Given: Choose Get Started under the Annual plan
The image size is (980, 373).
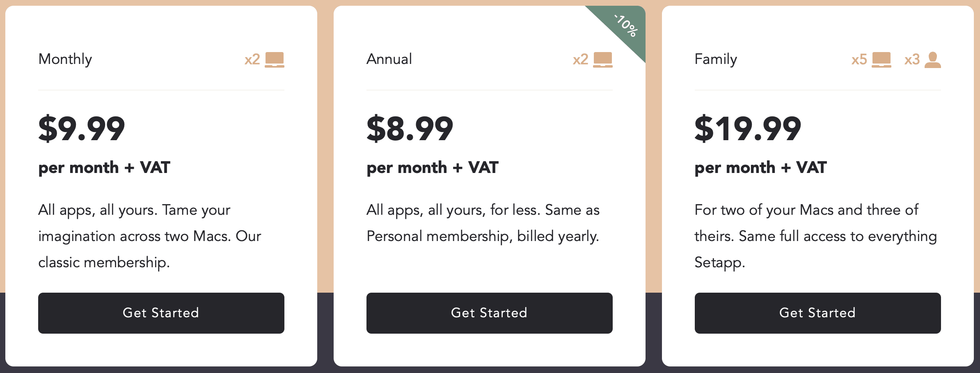Looking at the screenshot, I should coord(490,313).
